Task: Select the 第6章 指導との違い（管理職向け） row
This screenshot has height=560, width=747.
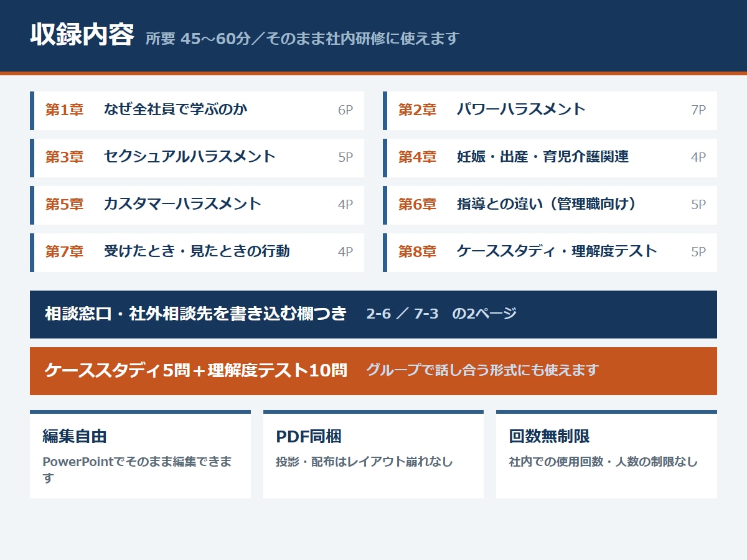Action: pyautogui.click(x=550, y=205)
